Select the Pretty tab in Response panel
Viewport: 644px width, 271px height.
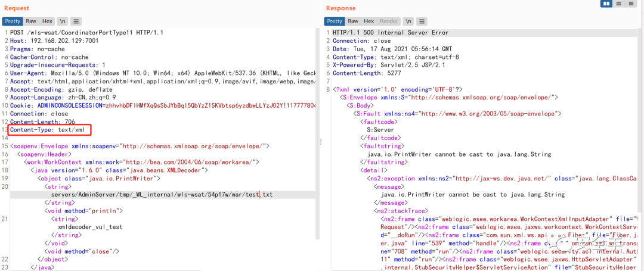coord(335,21)
